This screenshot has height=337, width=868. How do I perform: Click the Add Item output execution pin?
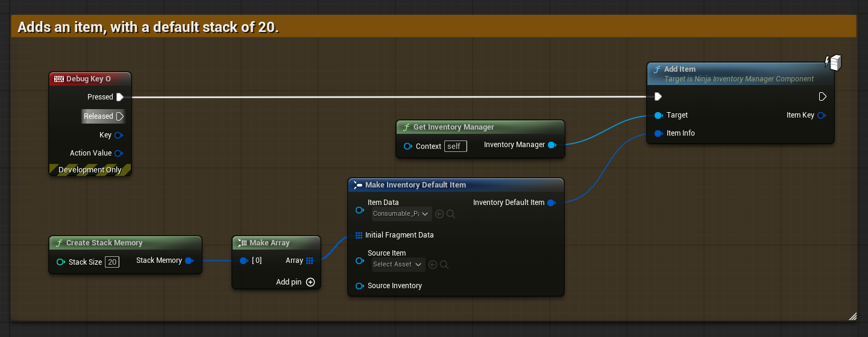(x=823, y=96)
